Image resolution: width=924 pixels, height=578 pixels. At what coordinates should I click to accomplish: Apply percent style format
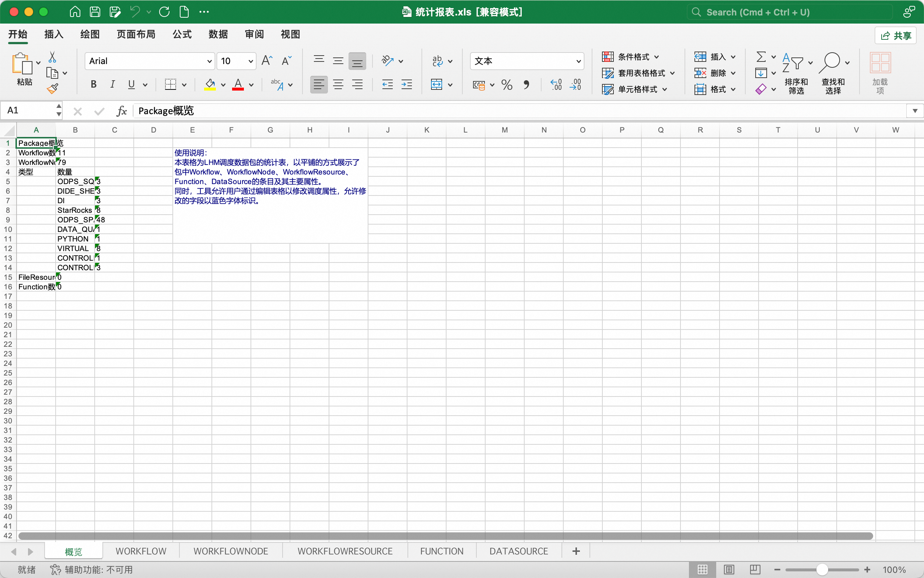pos(507,84)
